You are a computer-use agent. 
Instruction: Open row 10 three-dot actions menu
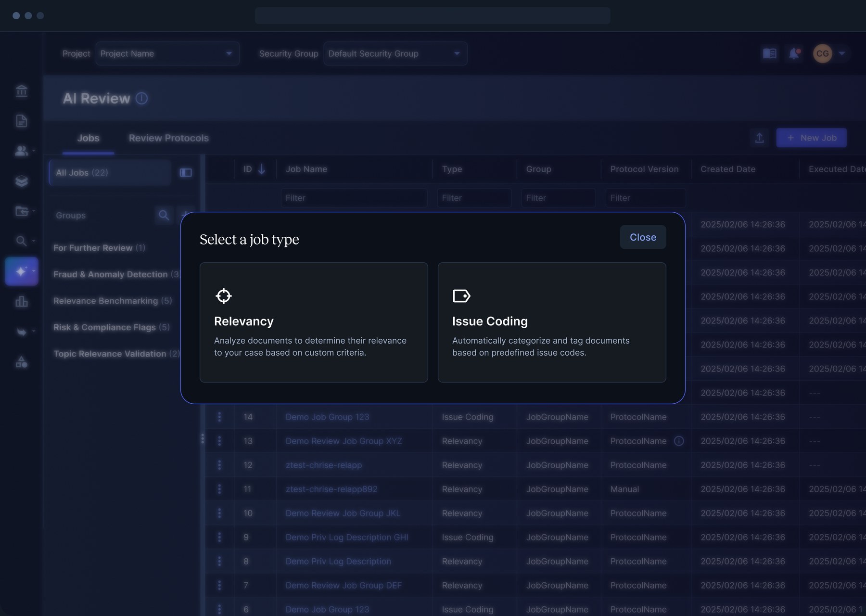[x=219, y=513]
